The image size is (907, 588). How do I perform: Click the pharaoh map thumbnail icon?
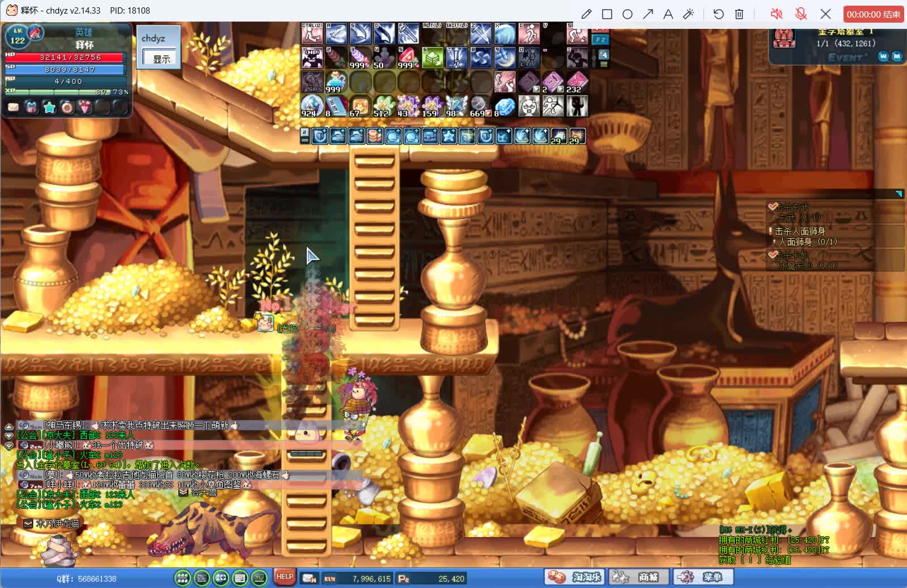pos(784,39)
